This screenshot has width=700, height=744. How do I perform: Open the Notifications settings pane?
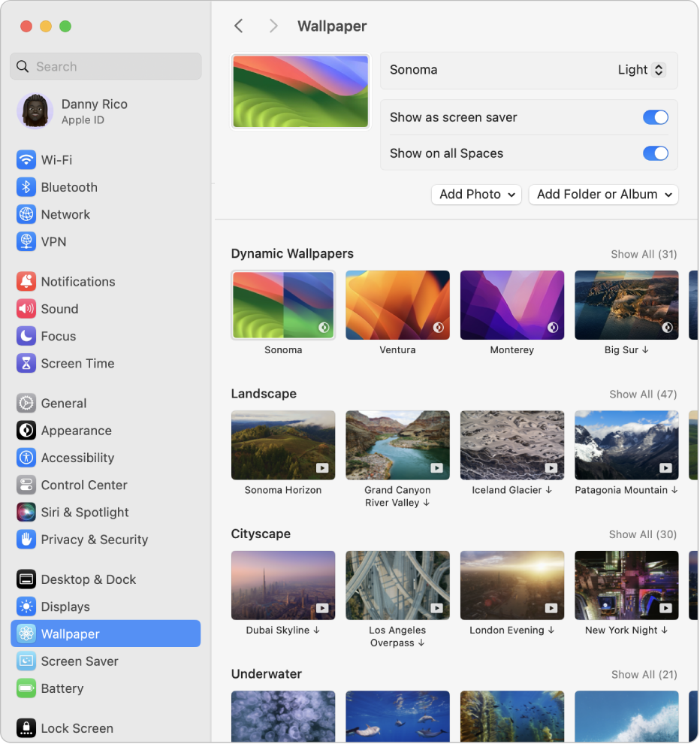pyautogui.click(x=77, y=281)
